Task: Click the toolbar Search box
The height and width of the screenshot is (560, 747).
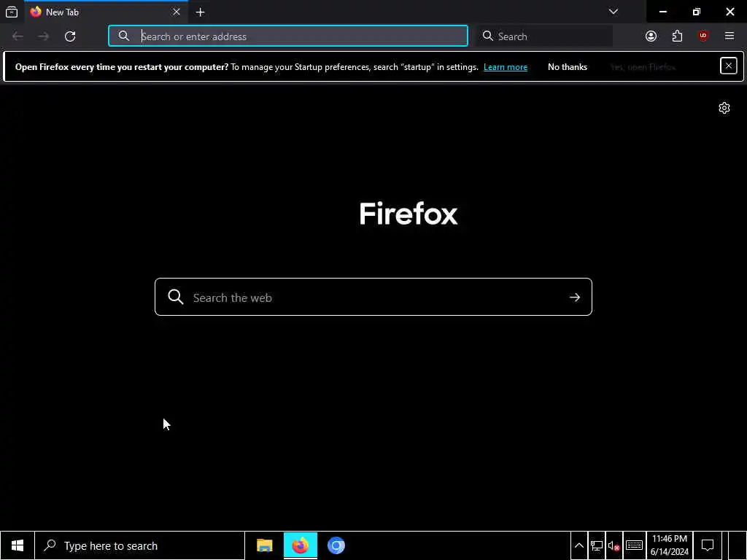Action: click(x=545, y=36)
